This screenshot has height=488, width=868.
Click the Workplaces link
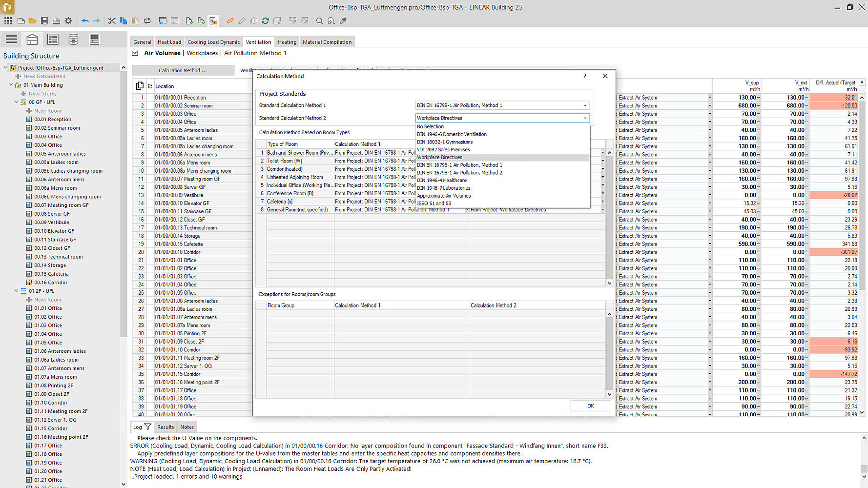tap(202, 53)
